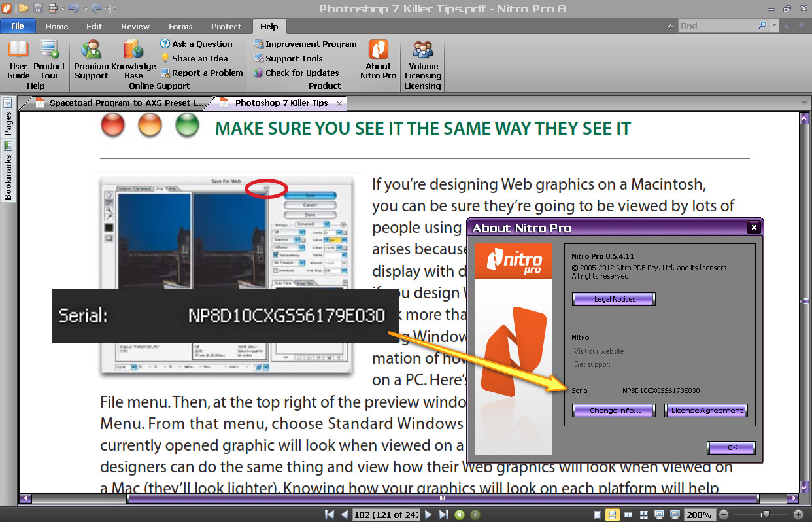This screenshot has height=522, width=812.
Task: Go to the next page
Action: pos(428,515)
